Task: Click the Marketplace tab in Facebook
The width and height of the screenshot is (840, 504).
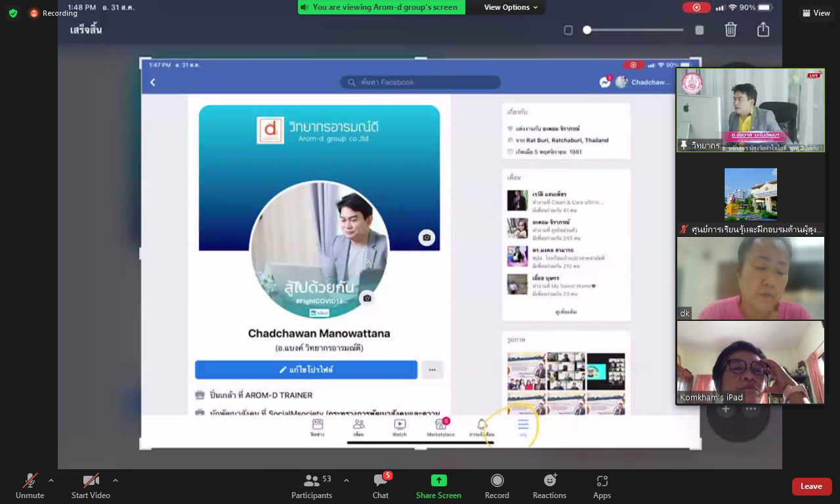Action: click(440, 427)
